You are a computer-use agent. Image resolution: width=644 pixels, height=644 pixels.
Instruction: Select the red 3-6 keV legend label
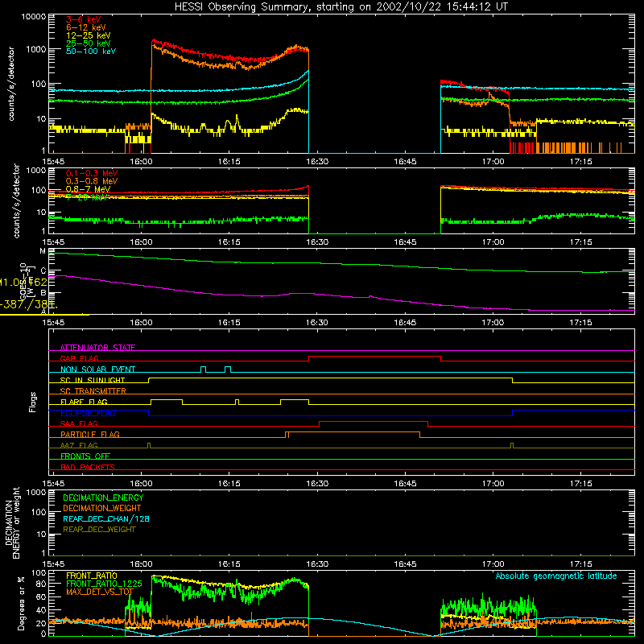tap(84, 19)
